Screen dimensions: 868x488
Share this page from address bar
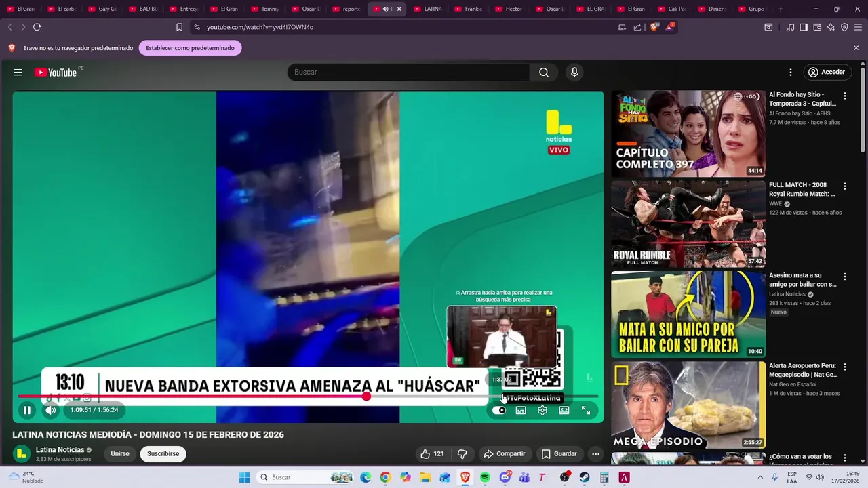click(637, 27)
